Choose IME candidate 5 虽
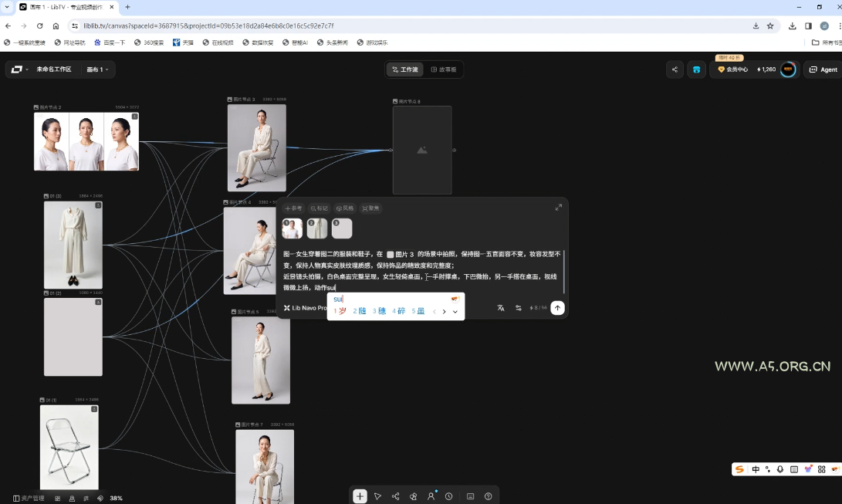 tap(418, 311)
